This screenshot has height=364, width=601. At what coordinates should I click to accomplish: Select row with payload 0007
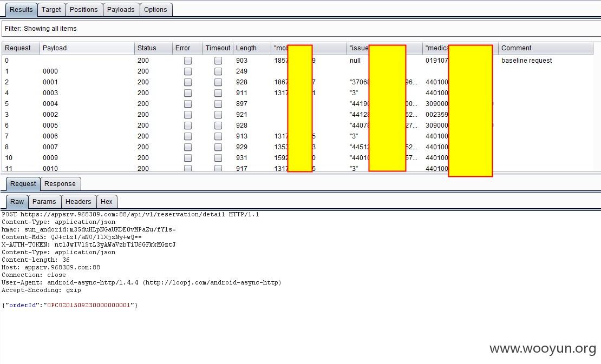coord(297,147)
